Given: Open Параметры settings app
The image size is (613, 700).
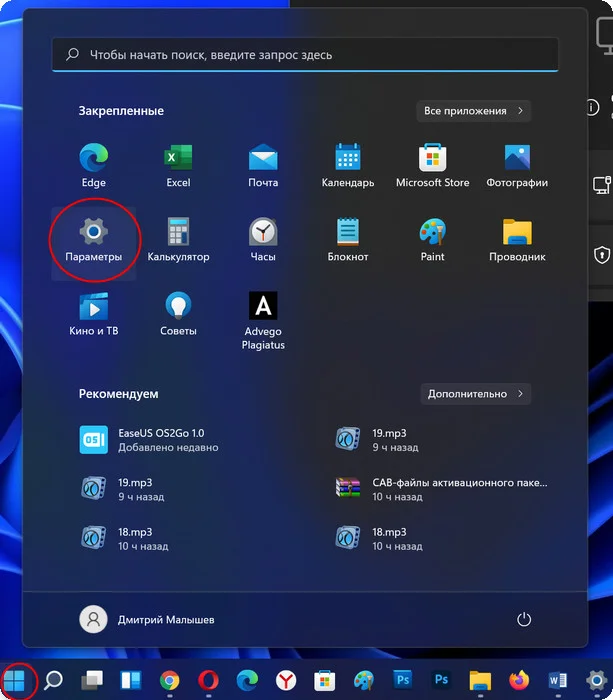Looking at the screenshot, I should (93, 239).
